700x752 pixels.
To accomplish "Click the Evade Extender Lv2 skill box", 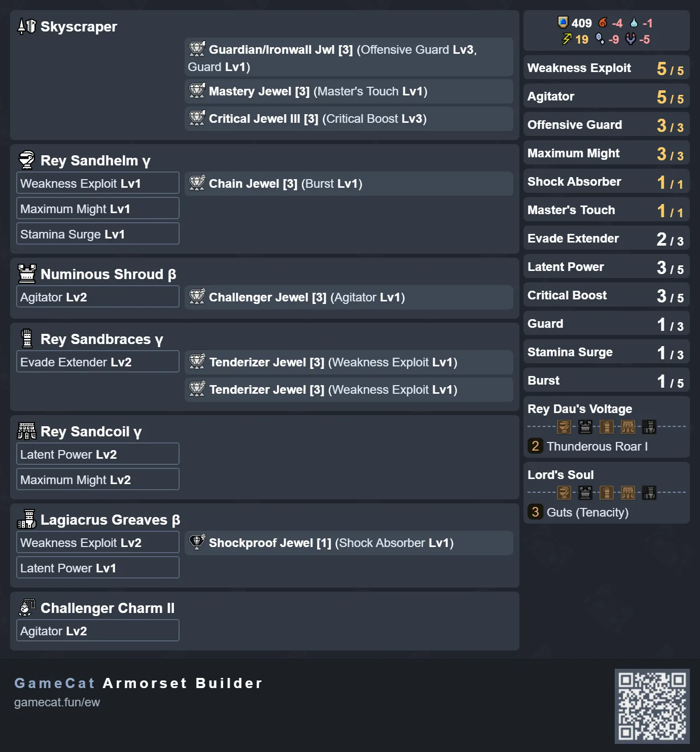I will [98, 361].
